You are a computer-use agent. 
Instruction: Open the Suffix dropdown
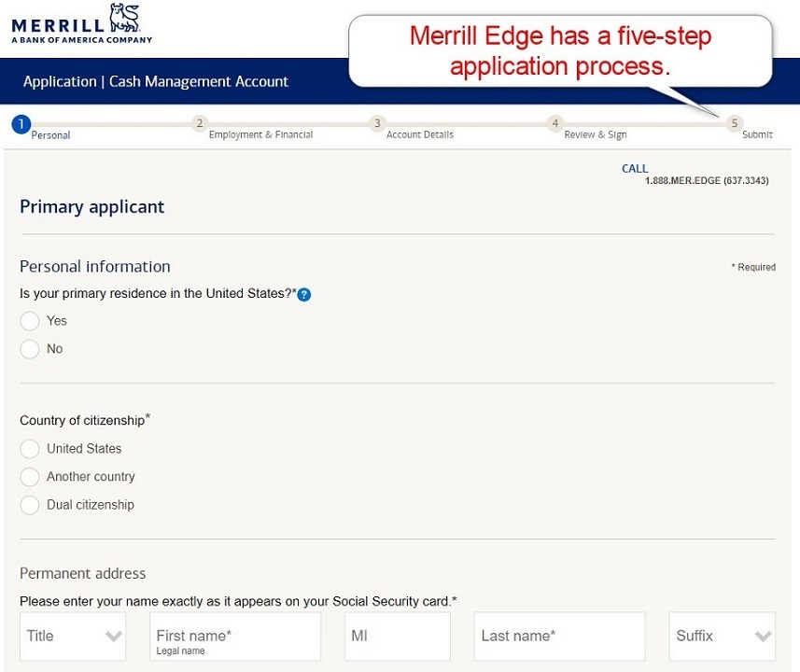722,636
